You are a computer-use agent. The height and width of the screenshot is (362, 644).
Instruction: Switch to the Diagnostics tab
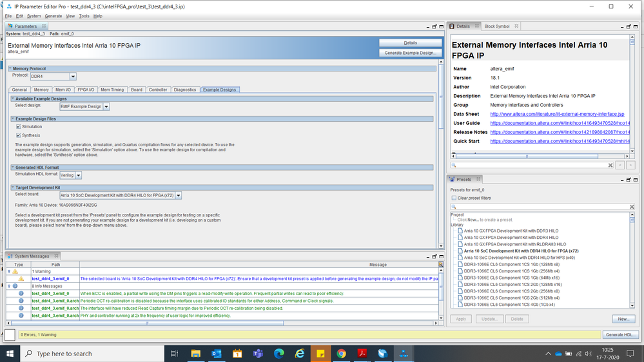pyautogui.click(x=185, y=90)
